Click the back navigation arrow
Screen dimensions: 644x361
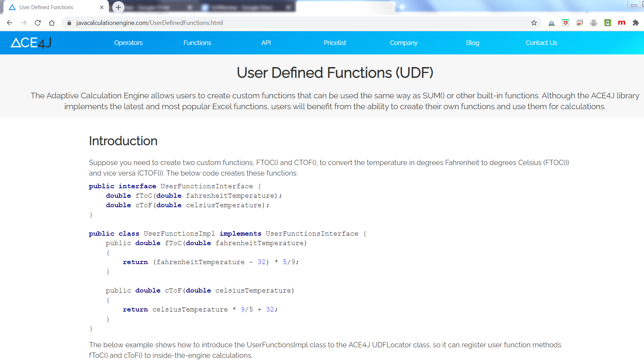(10, 23)
